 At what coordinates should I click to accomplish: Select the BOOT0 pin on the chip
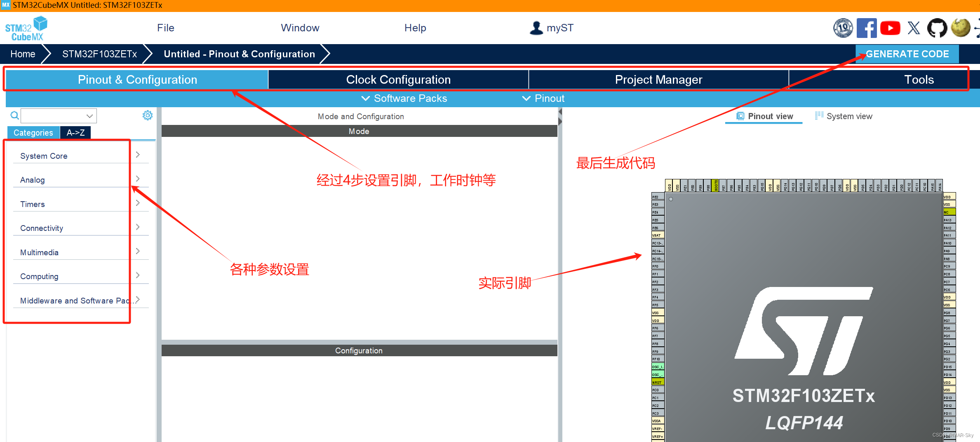(x=716, y=186)
